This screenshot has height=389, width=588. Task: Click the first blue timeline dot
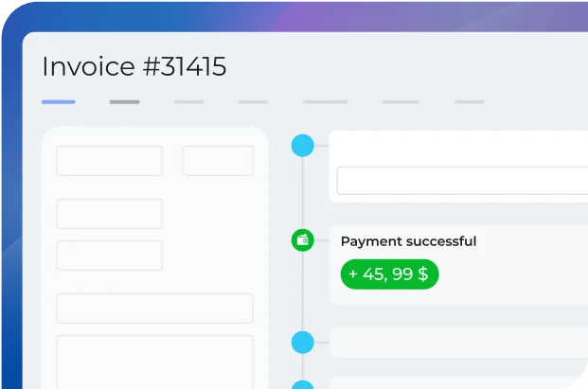point(302,145)
